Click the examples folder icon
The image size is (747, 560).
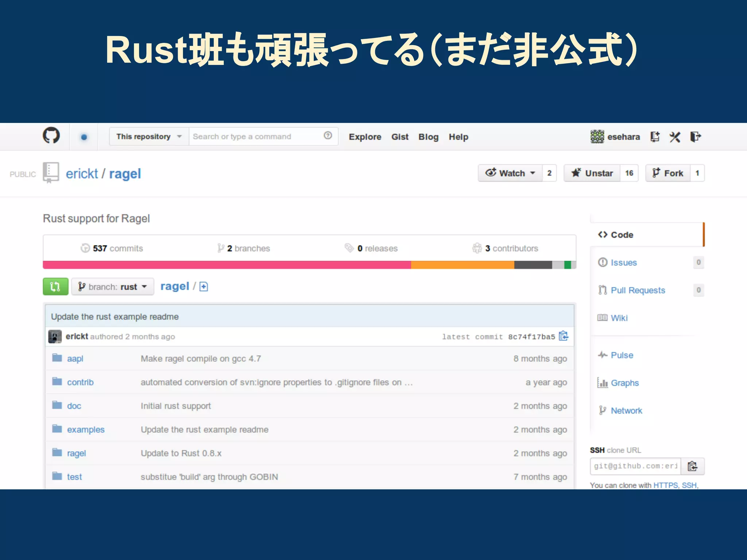(57, 429)
